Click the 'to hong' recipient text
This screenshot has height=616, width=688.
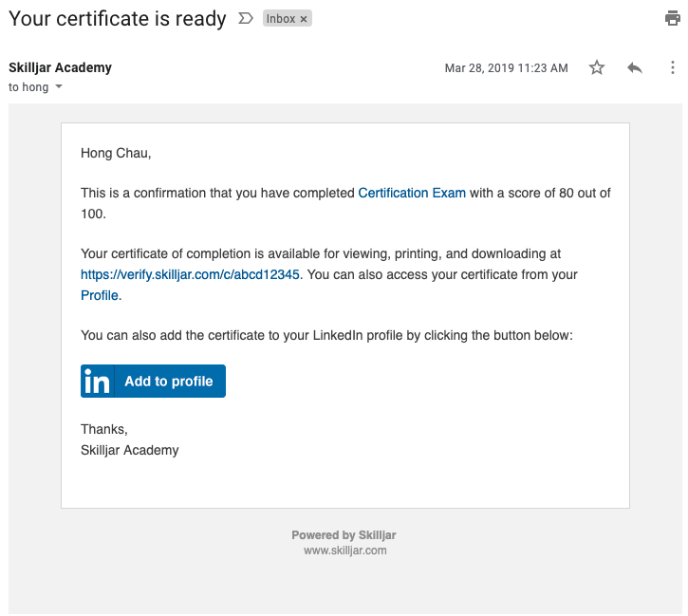[28, 87]
